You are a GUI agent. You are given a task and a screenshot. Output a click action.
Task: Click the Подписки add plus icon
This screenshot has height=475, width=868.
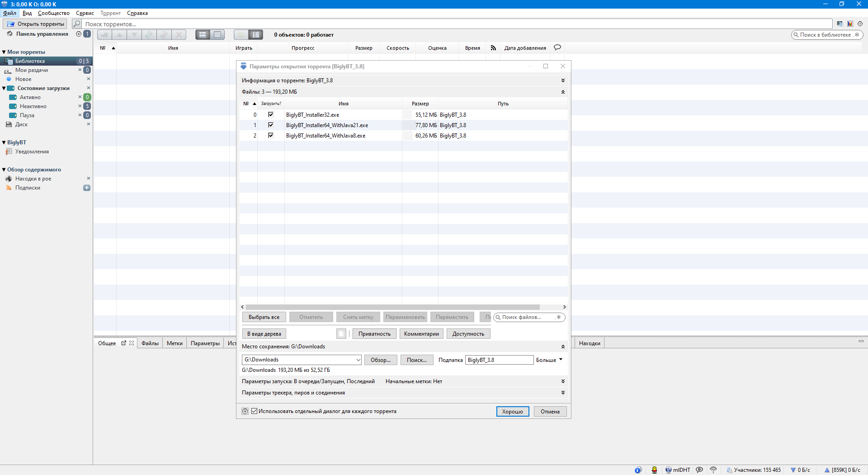coord(87,188)
